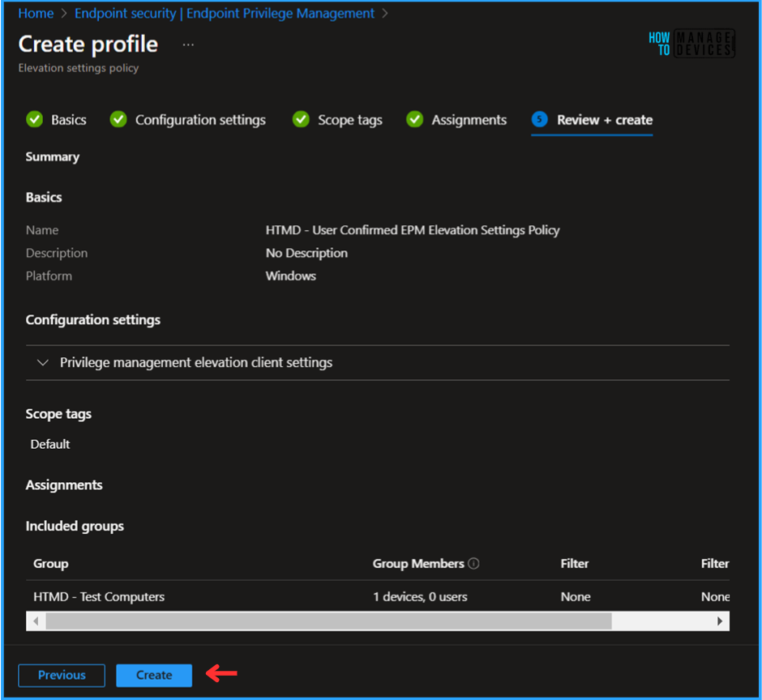
Task: Click Privilege management elevation client settings label
Action: coord(196,362)
